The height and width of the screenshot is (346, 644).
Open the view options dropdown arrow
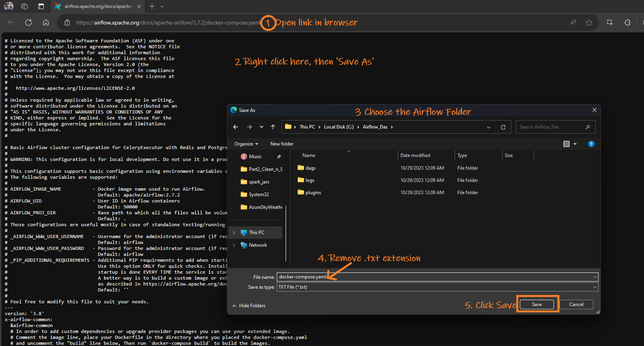pos(575,144)
